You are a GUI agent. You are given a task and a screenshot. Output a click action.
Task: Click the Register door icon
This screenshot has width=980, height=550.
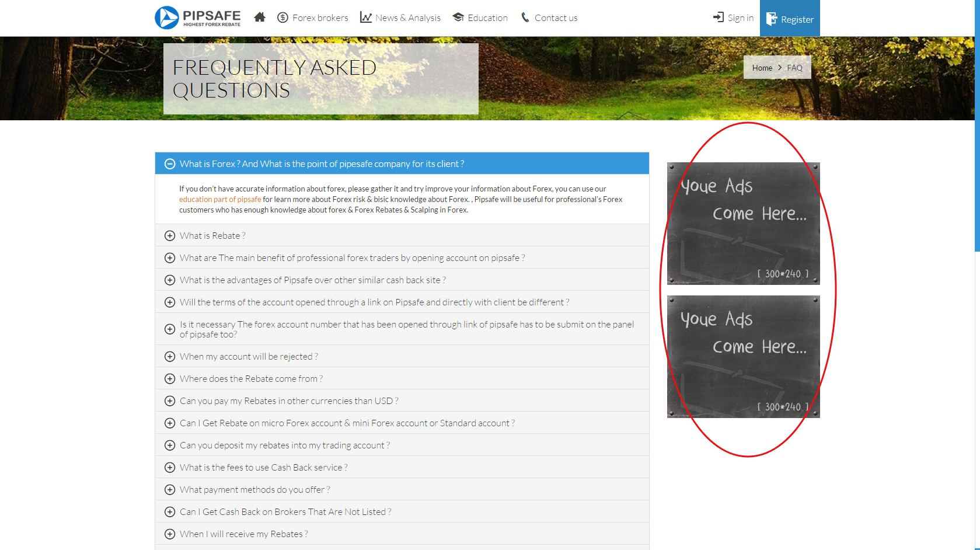pyautogui.click(x=772, y=19)
